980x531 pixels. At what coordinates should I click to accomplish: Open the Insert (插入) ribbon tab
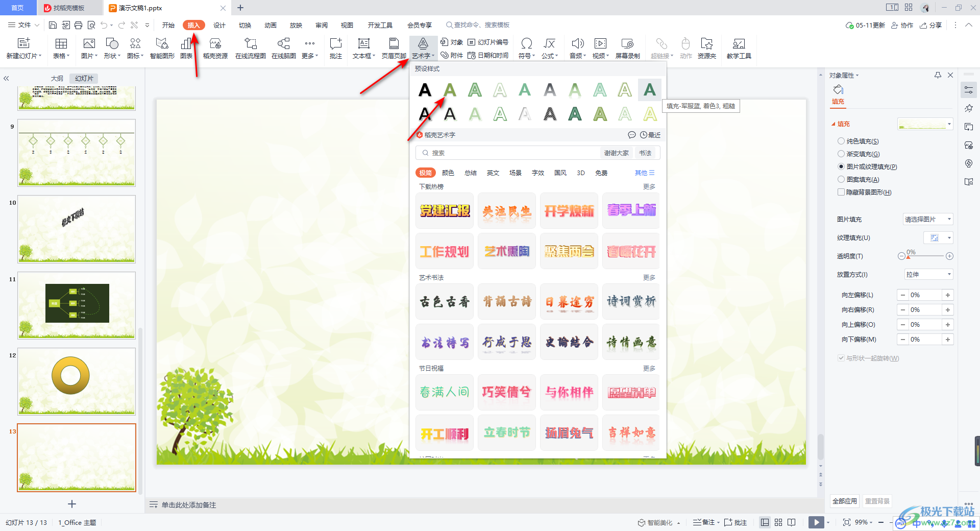pyautogui.click(x=194, y=25)
